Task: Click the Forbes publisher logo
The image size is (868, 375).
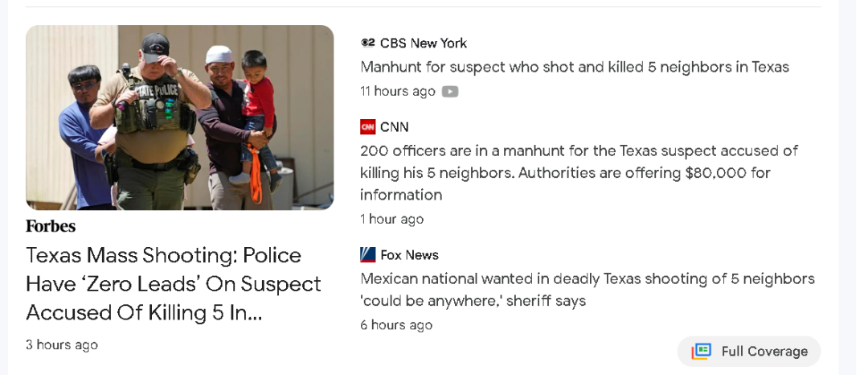Action: coord(51,226)
